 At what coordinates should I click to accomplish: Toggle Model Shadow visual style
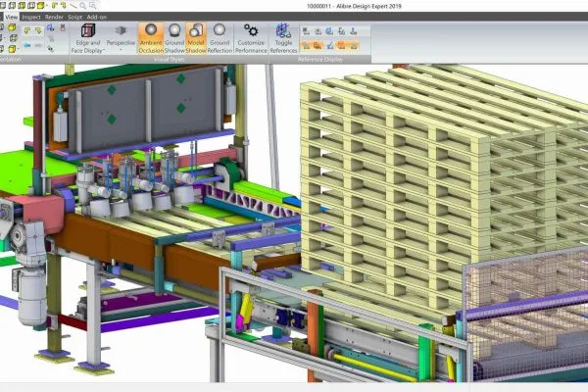(195, 38)
